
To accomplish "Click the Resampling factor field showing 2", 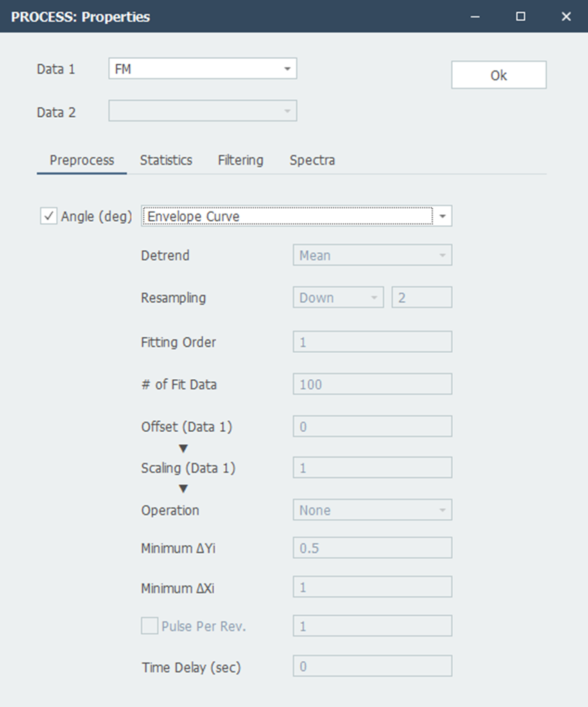I will pyautogui.click(x=422, y=298).
